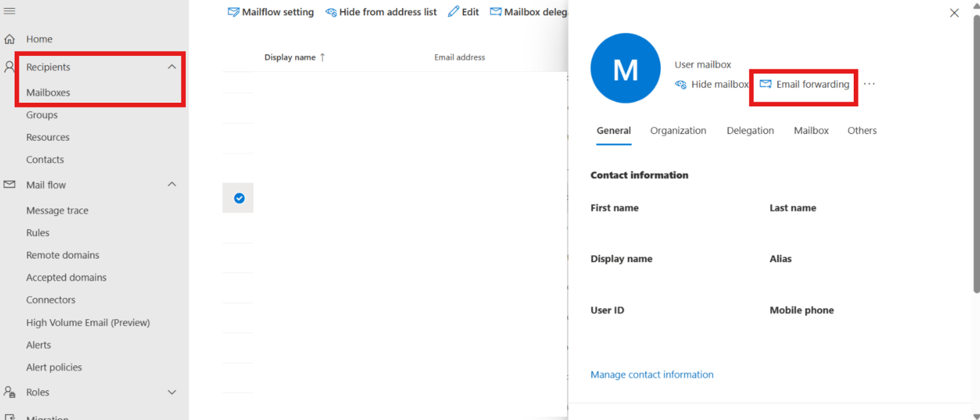Open Connectors in sidebar
The width and height of the screenshot is (980, 420).
[x=51, y=300]
